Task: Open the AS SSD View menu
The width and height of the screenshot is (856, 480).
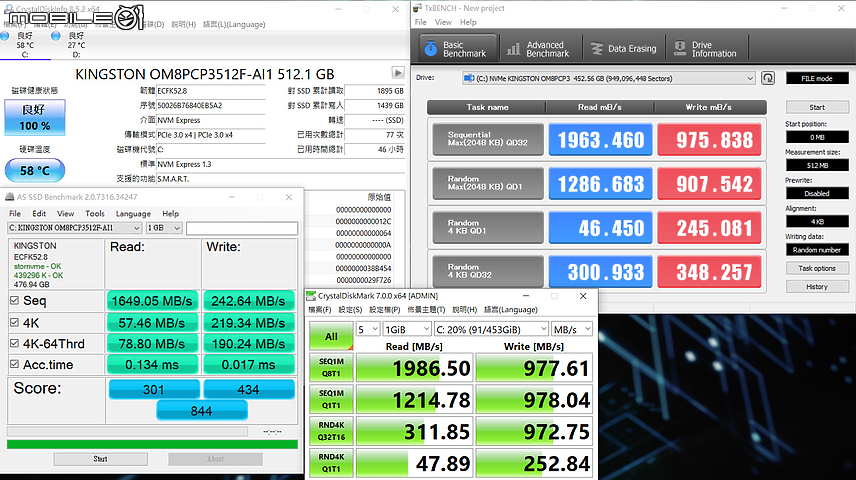Action: click(65, 214)
